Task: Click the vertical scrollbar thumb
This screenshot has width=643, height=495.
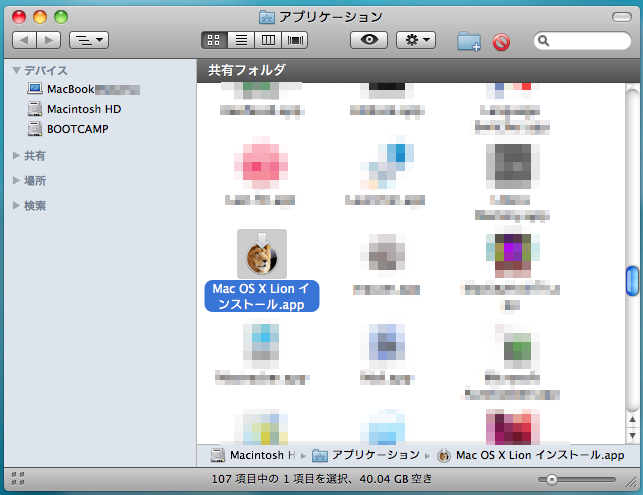Action: coord(632,281)
